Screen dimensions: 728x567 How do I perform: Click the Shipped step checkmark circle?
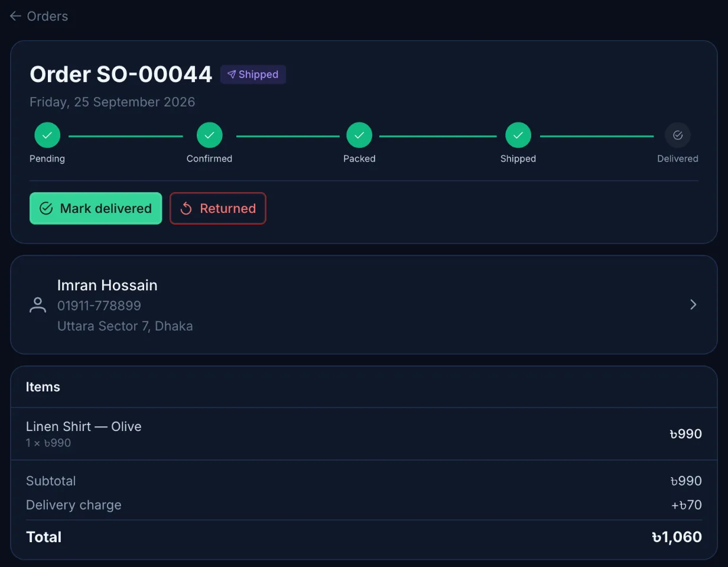click(x=518, y=135)
